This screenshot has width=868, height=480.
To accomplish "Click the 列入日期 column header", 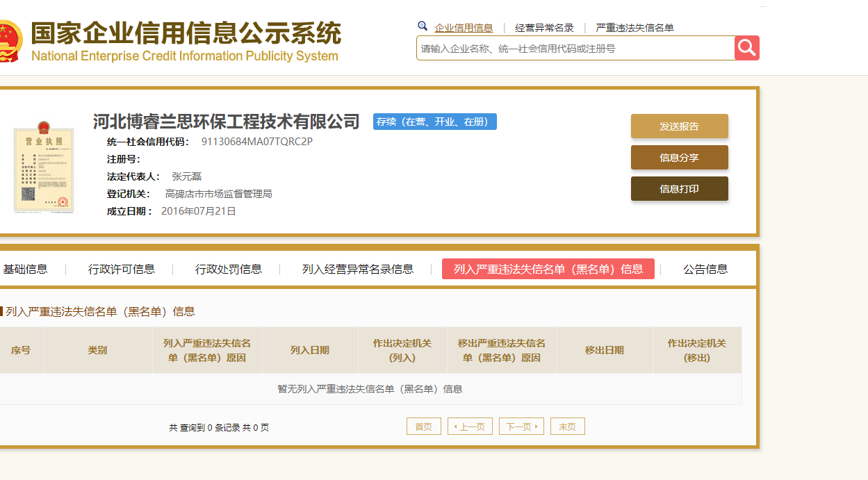I will [310, 350].
